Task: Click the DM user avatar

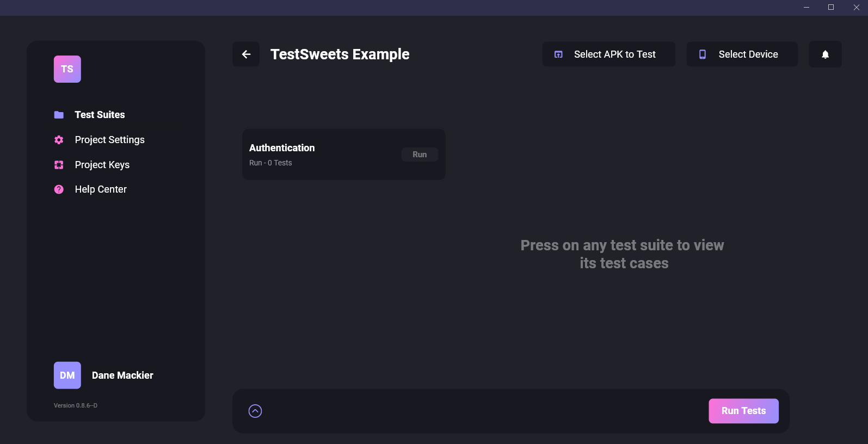Action: pos(67,375)
